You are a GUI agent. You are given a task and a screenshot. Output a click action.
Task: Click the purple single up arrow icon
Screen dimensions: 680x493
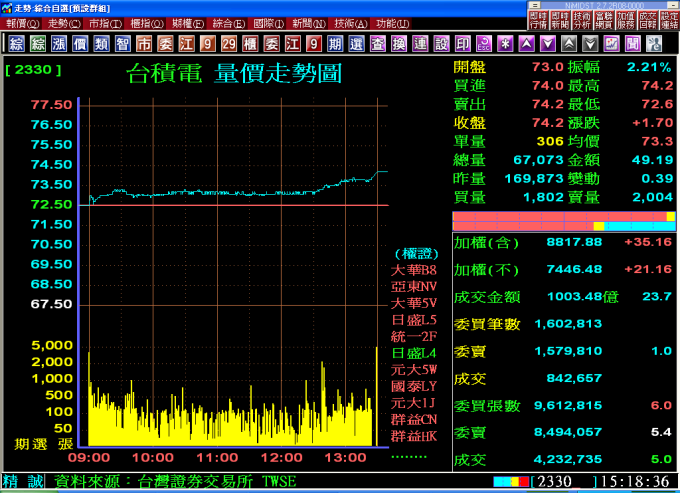(526, 43)
